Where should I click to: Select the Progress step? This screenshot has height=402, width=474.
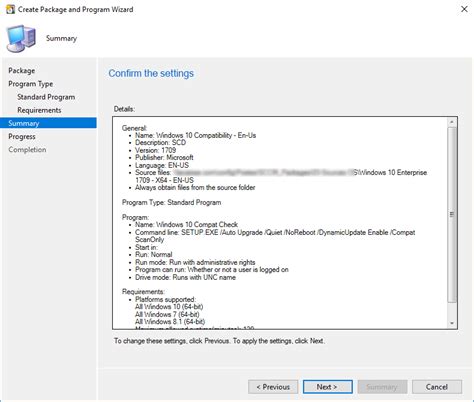pos(22,137)
